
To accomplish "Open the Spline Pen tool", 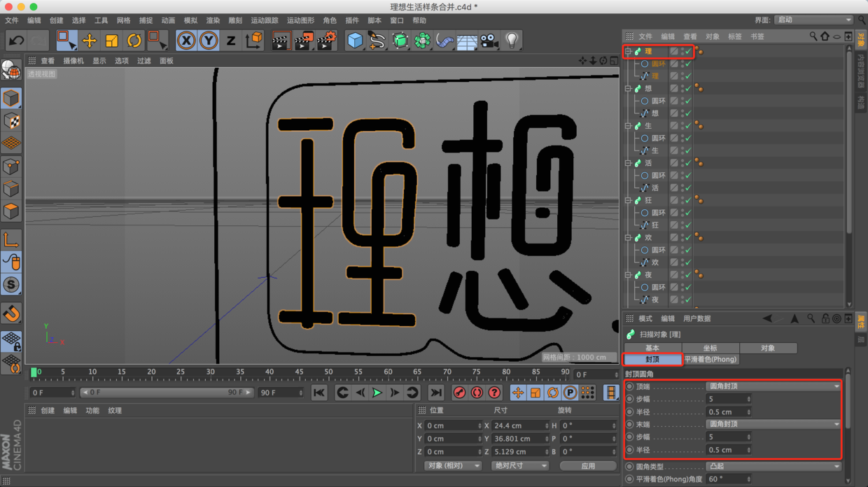I will pyautogui.click(x=377, y=41).
